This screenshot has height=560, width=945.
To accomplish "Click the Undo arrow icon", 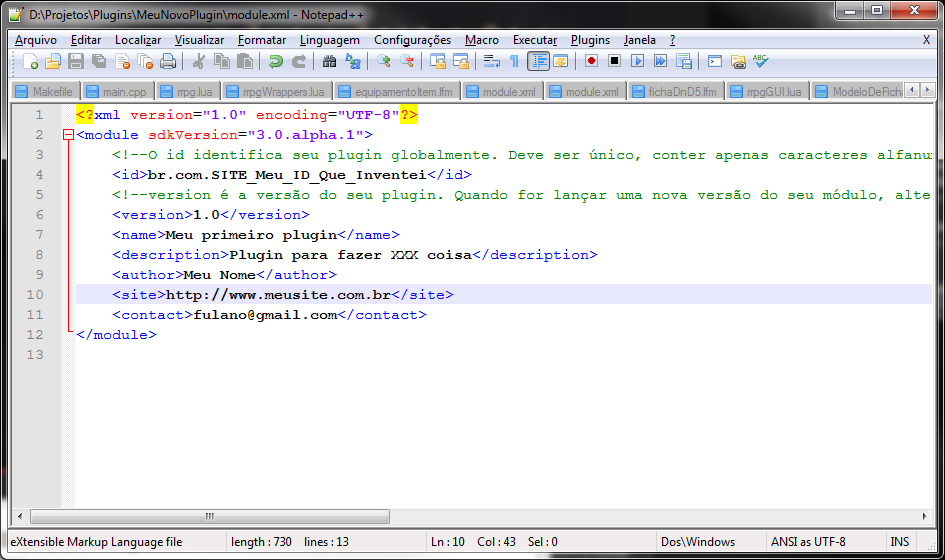I will point(276,62).
